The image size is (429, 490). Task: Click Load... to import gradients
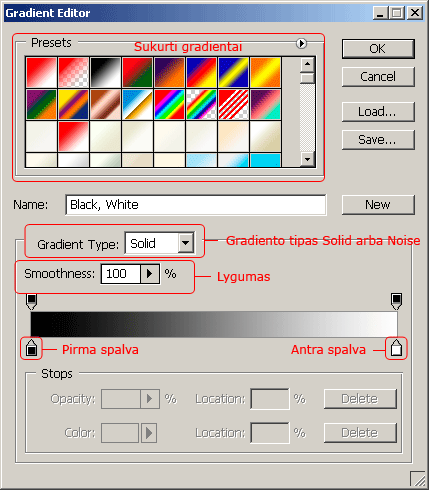point(378,112)
